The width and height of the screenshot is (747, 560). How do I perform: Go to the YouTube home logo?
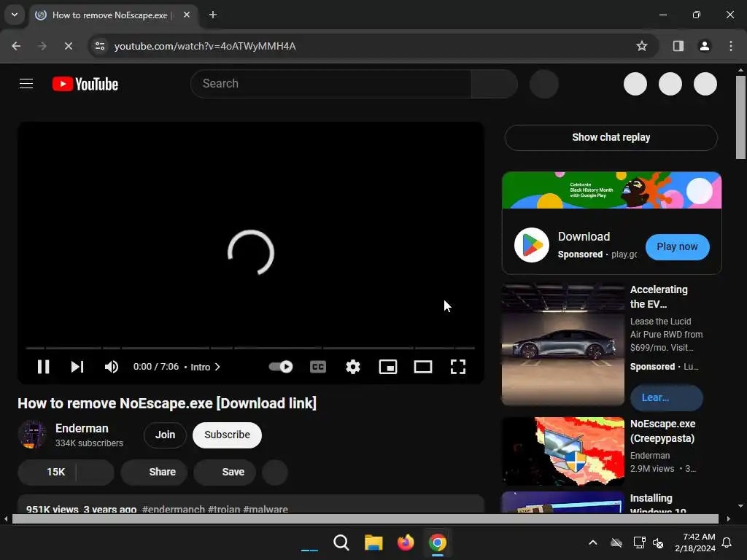coord(85,85)
